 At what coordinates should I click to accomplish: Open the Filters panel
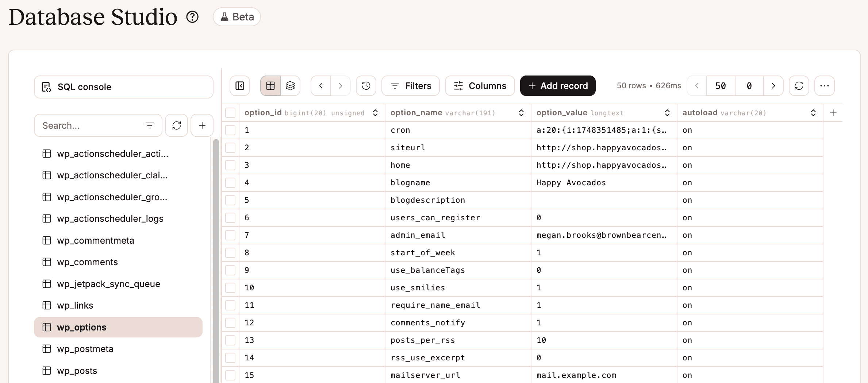pyautogui.click(x=411, y=86)
